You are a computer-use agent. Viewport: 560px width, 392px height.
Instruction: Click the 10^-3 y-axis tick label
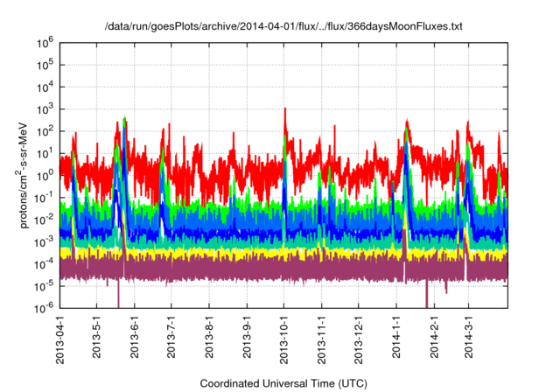tap(44, 242)
